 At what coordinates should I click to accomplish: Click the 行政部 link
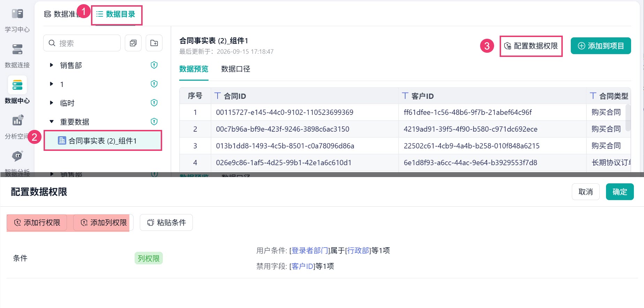358,250
